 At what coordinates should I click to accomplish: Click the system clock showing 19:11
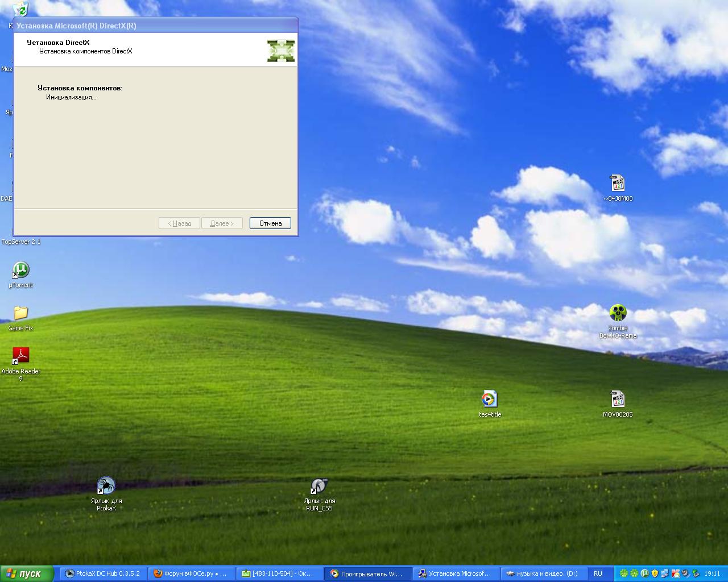tap(712, 573)
